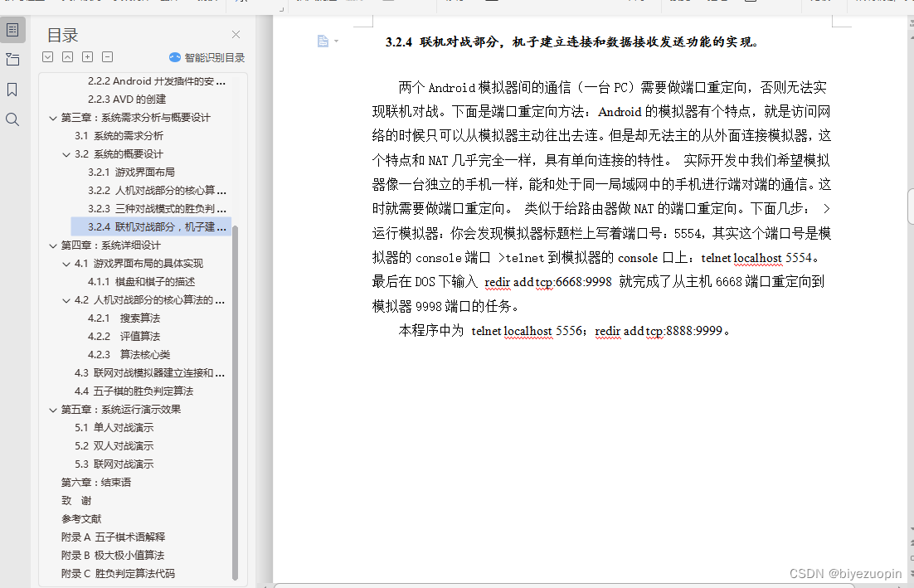914x588 pixels.
Task: Open 4.2.1 搜索算法
Action: (x=124, y=318)
